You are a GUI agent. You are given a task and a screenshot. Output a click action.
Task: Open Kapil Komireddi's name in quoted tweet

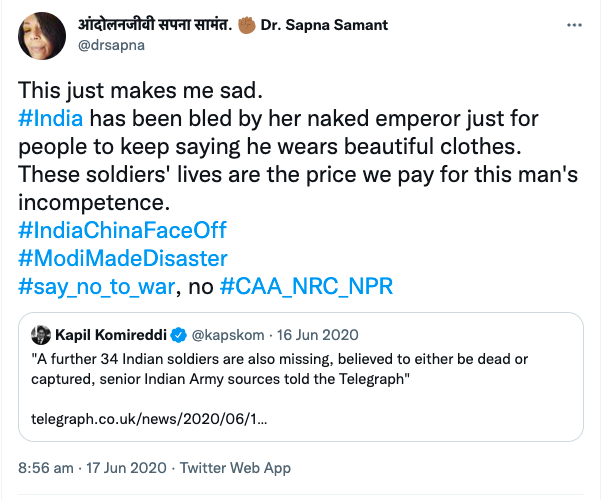point(112,333)
